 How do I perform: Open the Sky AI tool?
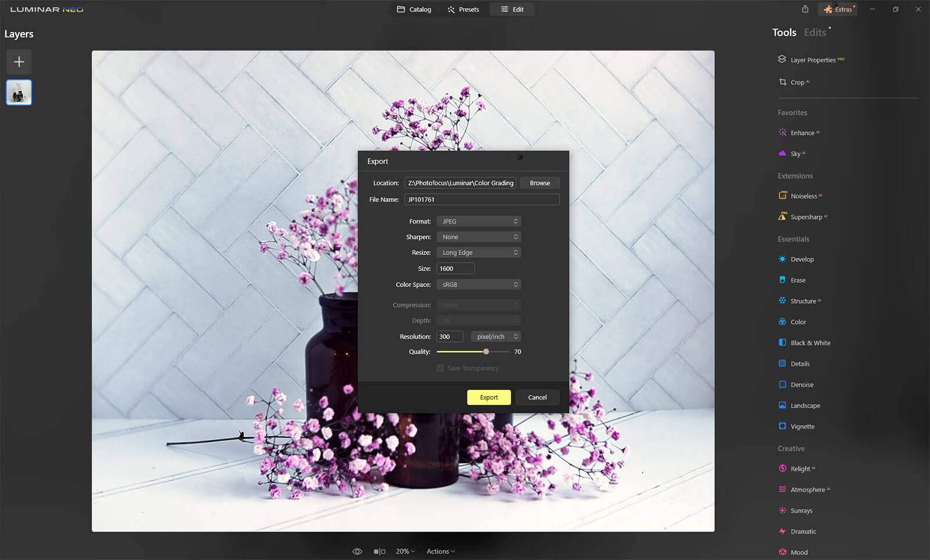pos(795,154)
